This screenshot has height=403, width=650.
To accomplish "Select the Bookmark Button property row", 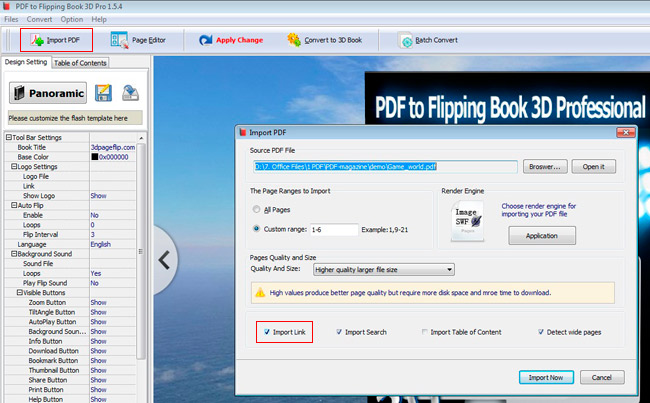I will (x=70, y=361).
